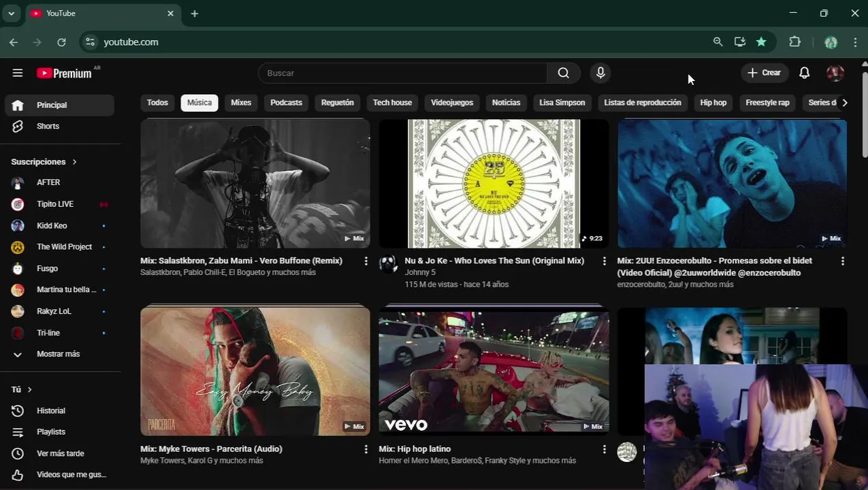
Task: Open The Wild Project subscription
Action: coord(61,247)
